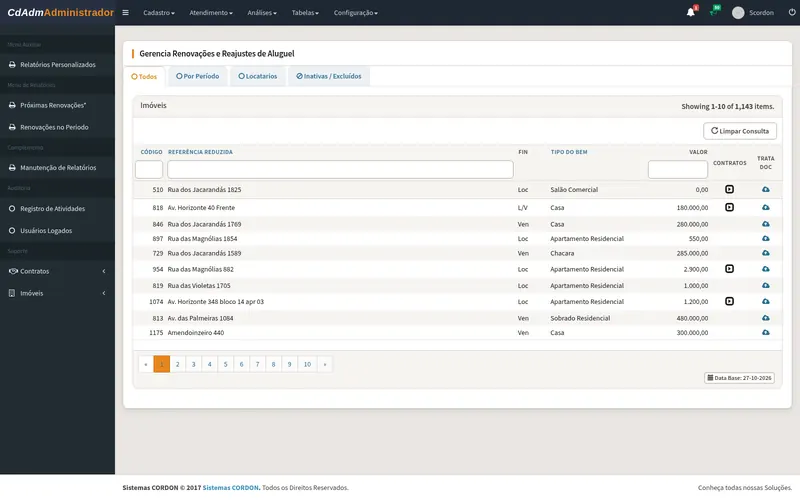Viewport: 800px width, 500px height.
Task: Expand the Contratos sidebar section
Action: (57, 271)
